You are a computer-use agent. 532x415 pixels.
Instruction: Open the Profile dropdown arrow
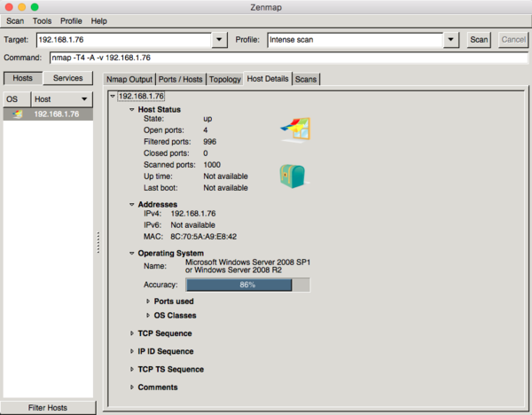coord(450,40)
